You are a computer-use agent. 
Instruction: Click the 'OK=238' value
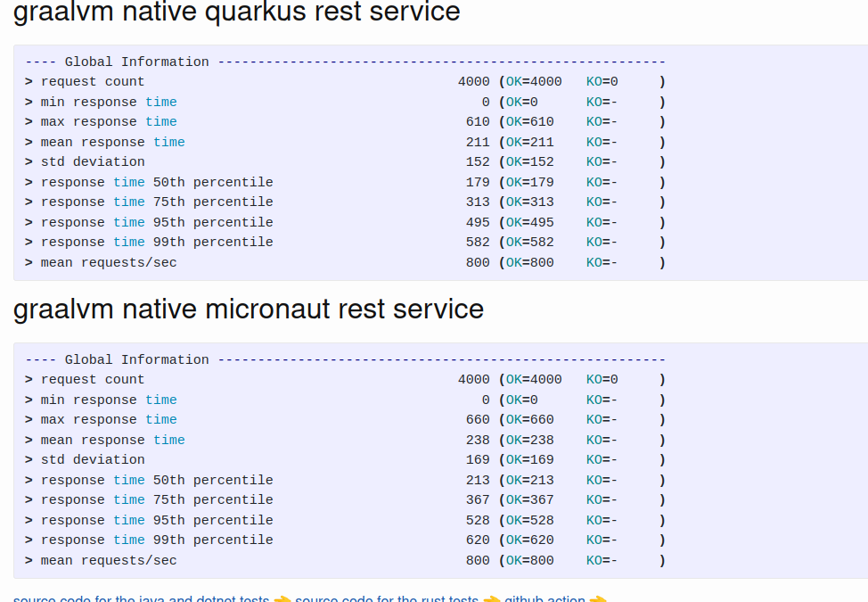pyautogui.click(x=529, y=441)
